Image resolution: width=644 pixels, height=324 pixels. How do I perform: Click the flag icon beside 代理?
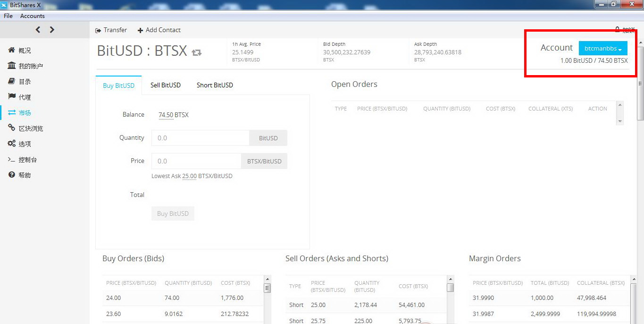coord(12,97)
